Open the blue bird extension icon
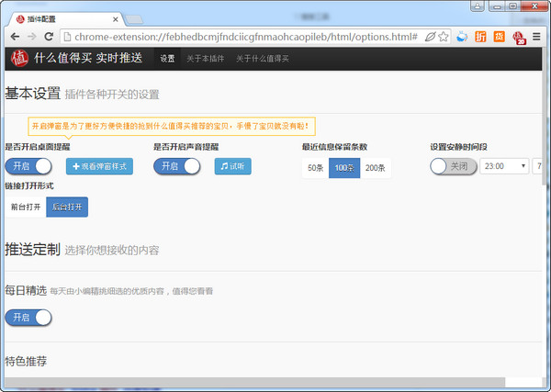The width and height of the screenshot is (551, 392). 462,37
